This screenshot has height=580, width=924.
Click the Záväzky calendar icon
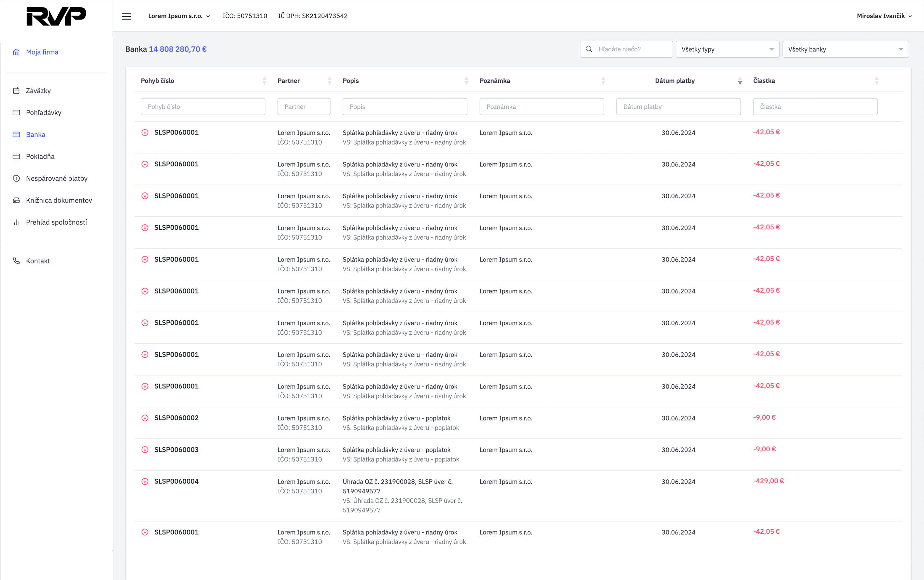coord(16,91)
